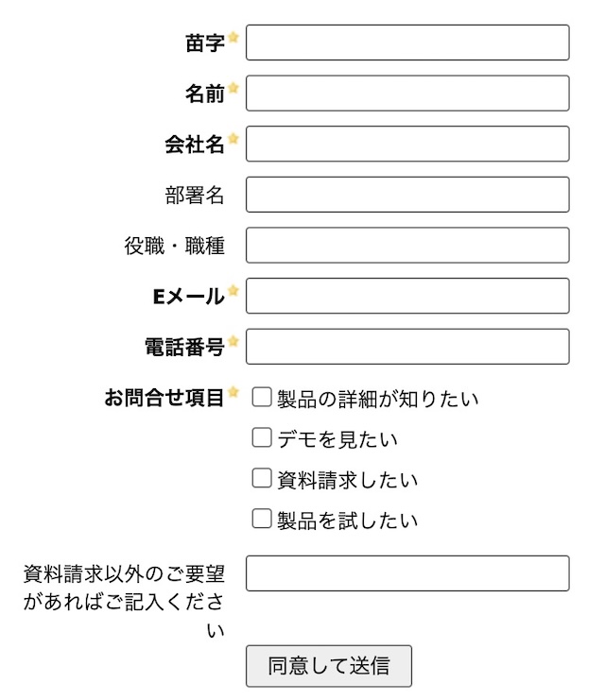The width and height of the screenshot is (605, 700).
Task: Click the デモを見たい label text
Action: tap(337, 439)
